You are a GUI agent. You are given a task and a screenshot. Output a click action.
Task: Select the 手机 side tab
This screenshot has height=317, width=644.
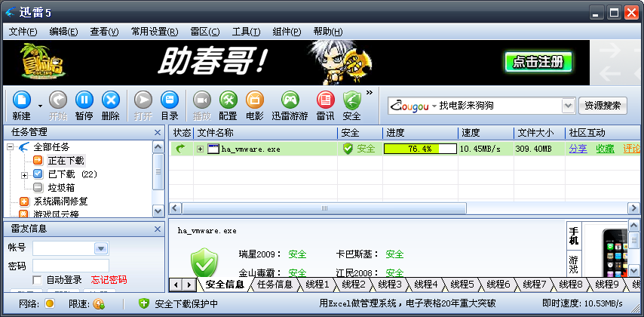573,235
